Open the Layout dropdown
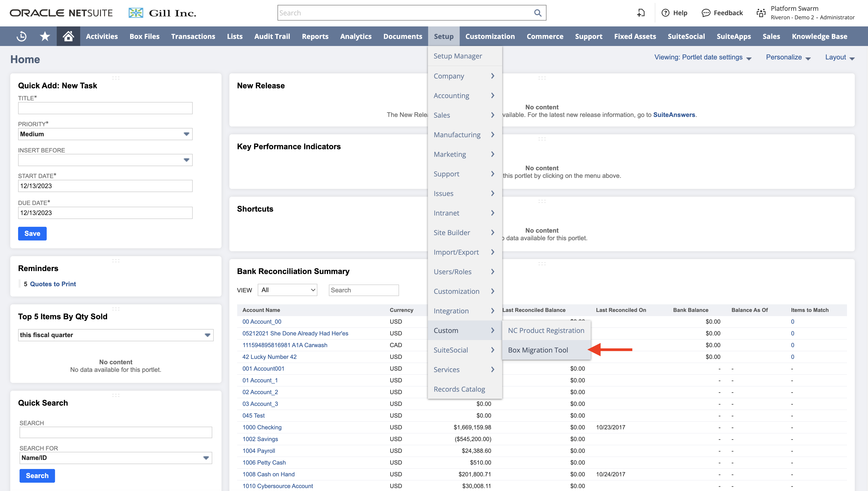 (840, 57)
